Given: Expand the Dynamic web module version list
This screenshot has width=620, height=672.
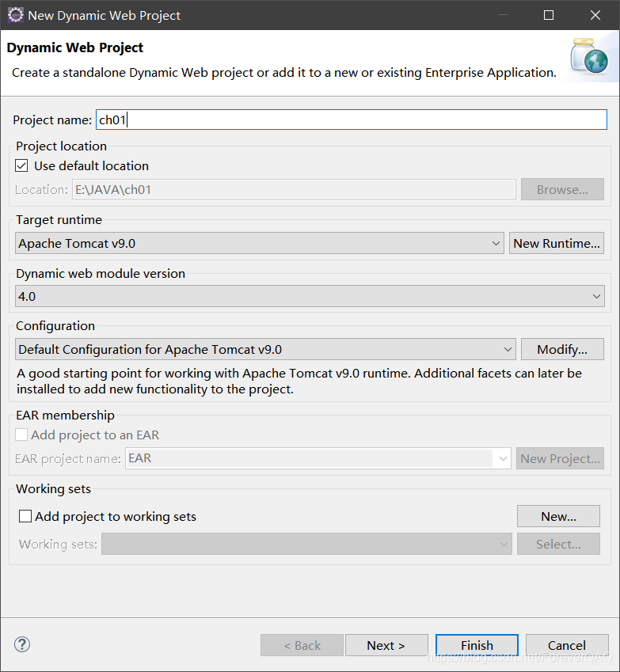Looking at the screenshot, I should pos(599,296).
